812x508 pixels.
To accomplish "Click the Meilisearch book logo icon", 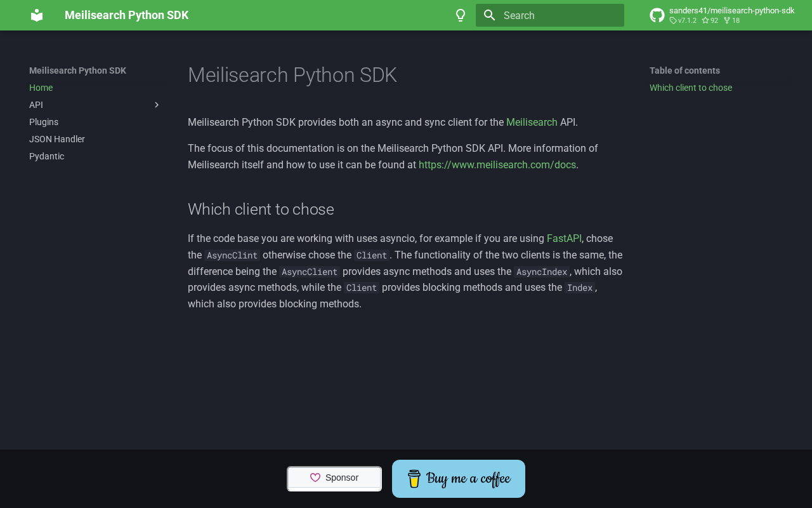I will tap(37, 15).
